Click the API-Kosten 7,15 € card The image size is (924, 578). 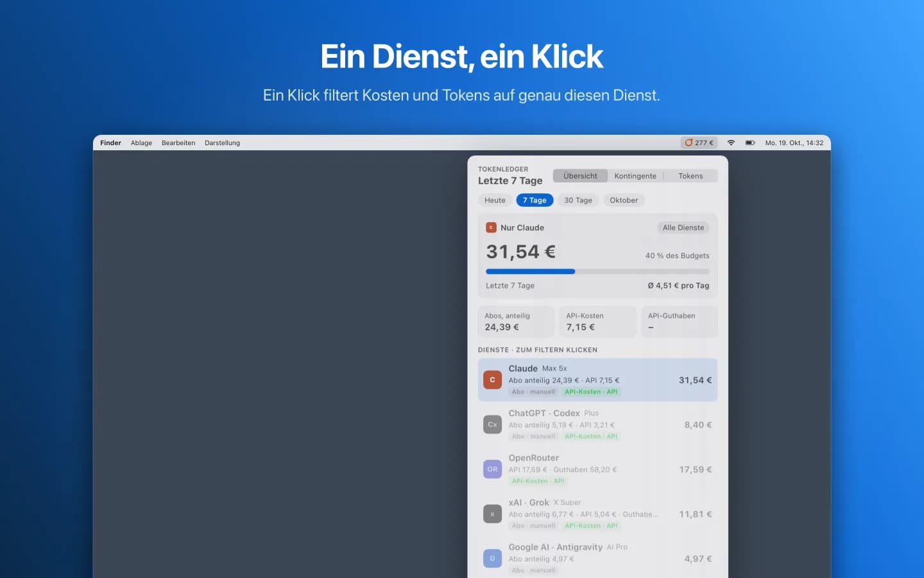597,322
